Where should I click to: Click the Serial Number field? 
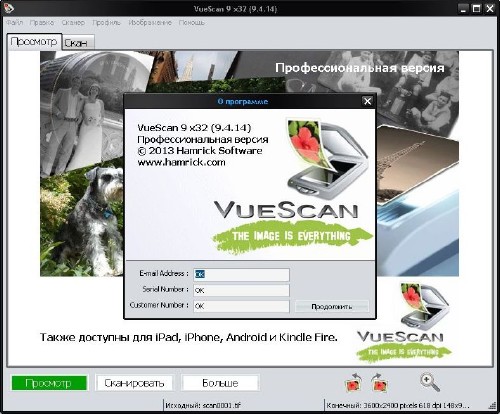point(241,290)
